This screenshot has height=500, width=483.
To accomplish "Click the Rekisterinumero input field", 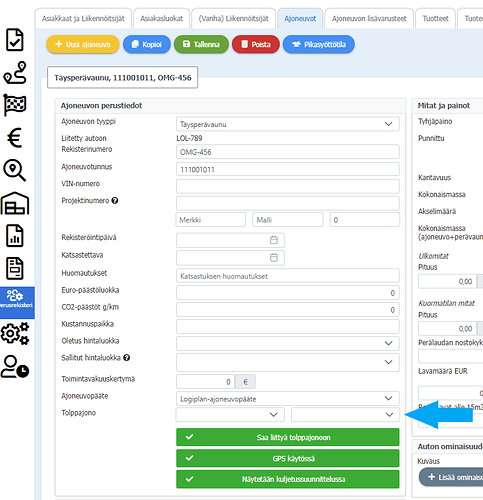I will (288, 152).
